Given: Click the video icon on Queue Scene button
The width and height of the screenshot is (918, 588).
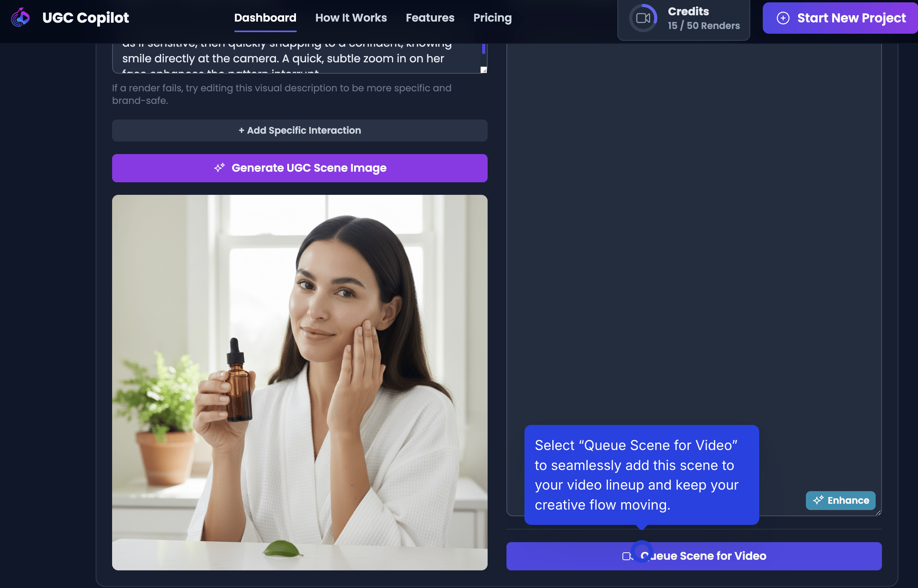Looking at the screenshot, I should pos(627,556).
